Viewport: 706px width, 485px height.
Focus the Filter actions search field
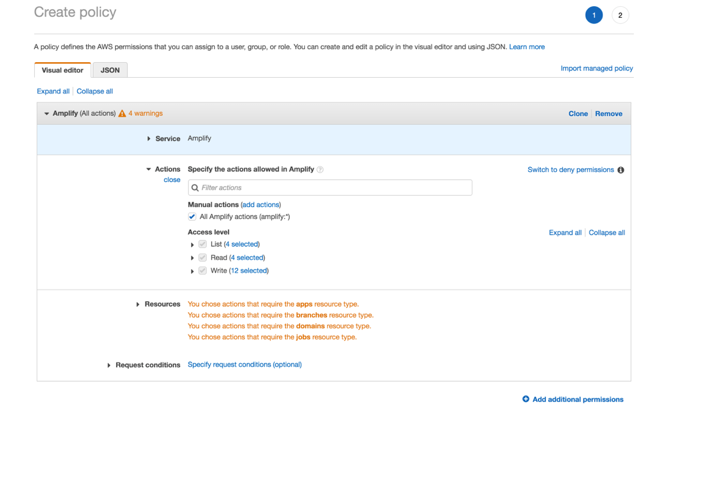pos(330,188)
